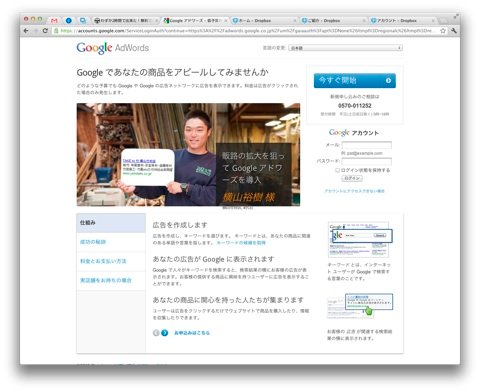Select the 成功の秘訣 sidebar tab
Image resolution: width=480 pixels, height=392 pixels.
click(111, 242)
